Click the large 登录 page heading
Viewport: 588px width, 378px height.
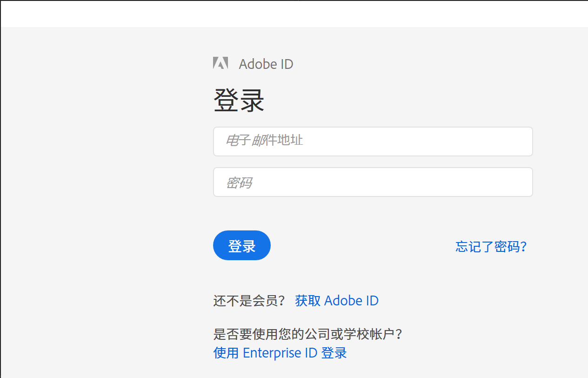239,100
